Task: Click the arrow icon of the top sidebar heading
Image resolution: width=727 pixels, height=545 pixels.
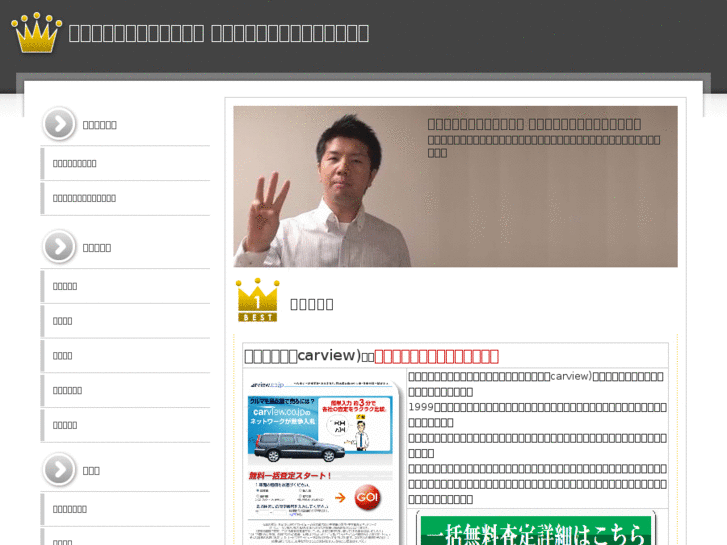Action: coord(59,124)
